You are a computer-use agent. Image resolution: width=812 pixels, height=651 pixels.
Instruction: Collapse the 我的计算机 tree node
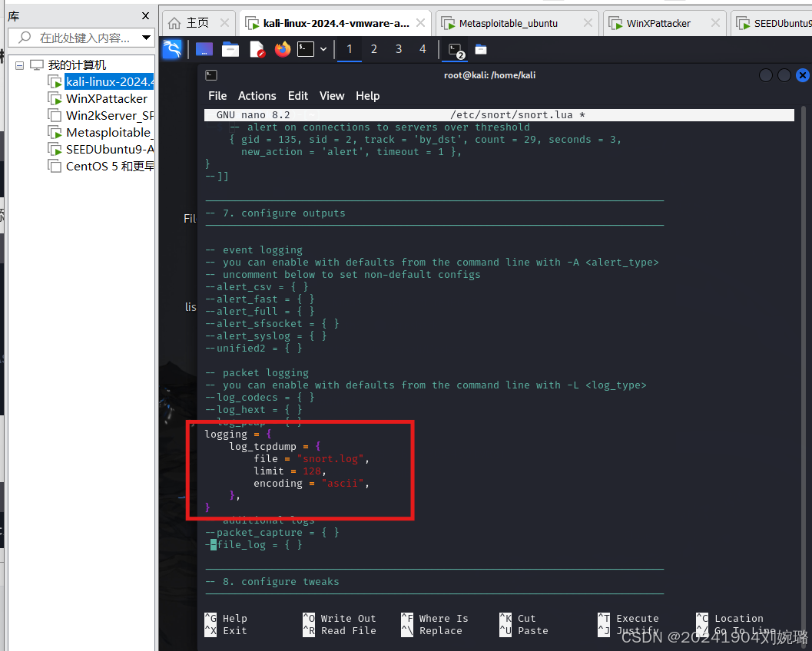[x=20, y=65]
